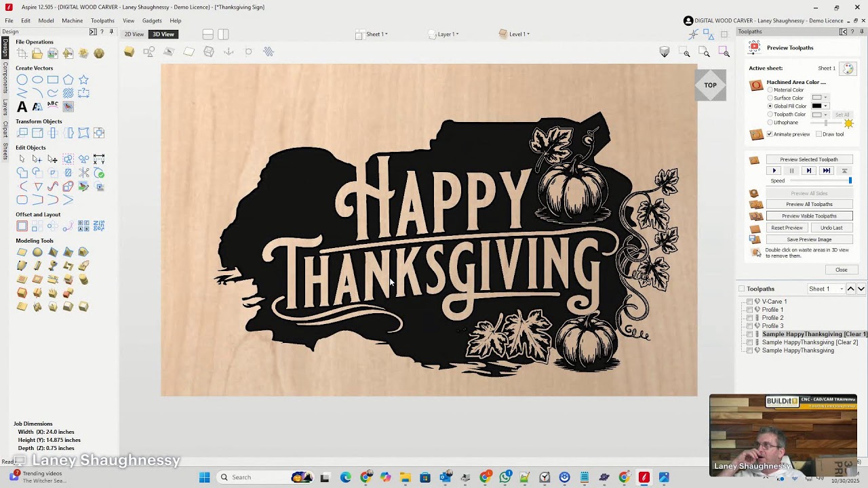Select the Toolpath Color radio button
This screenshot has width=868, height=488.
(x=770, y=115)
